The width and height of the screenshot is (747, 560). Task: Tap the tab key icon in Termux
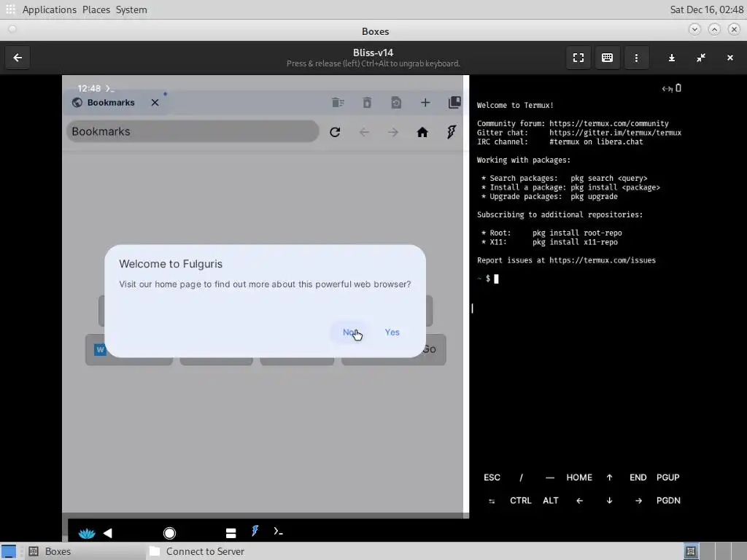point(492,500)
